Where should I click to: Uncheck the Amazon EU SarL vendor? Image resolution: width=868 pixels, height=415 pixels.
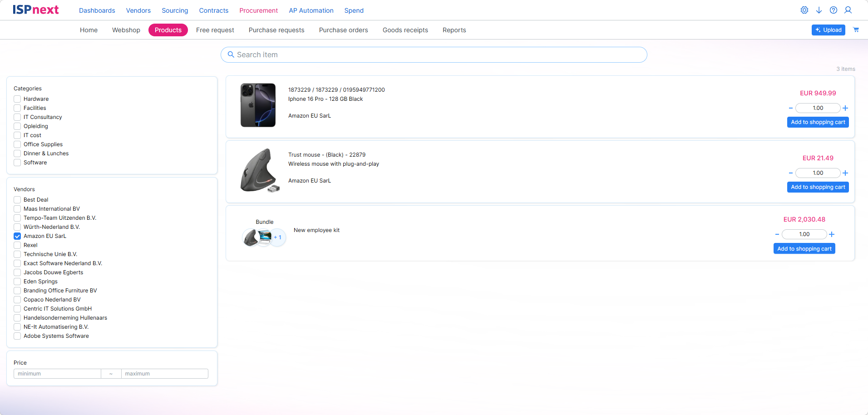[x=17, y=236]
